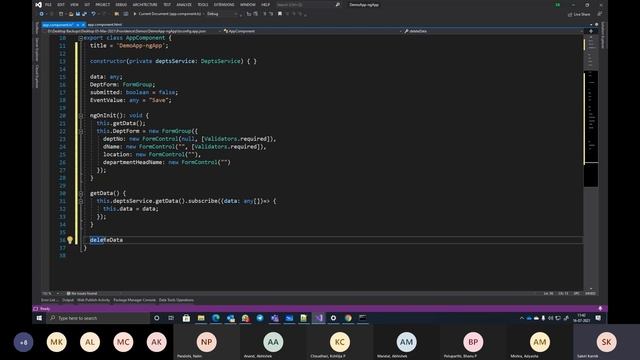Viewport: 640px width, 360px height.
Task: Open the Settings gear from the taskbar
Action: 333,318
